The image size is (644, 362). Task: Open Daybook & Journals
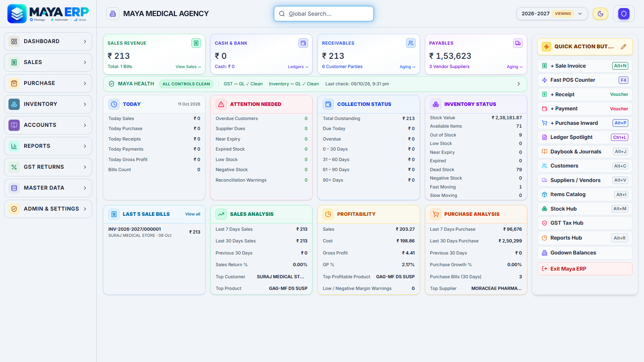pyautogui.click(x=585, y=152)
